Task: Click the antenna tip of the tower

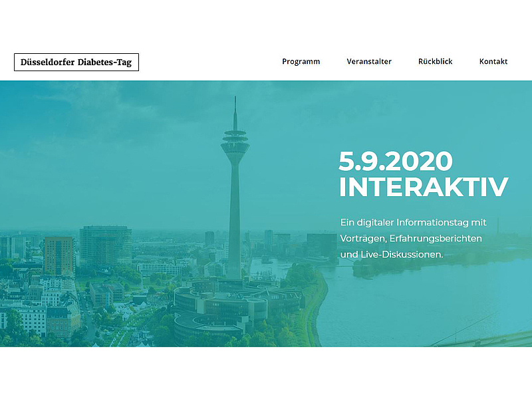Action: coord(235,100)
